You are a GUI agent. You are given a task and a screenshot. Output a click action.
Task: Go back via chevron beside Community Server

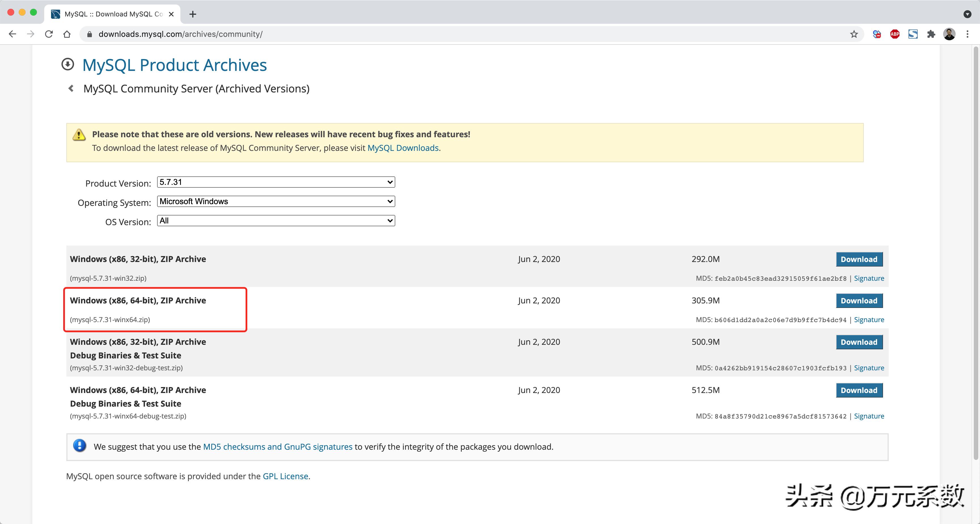pyautogui.click(x=71, y=89)
